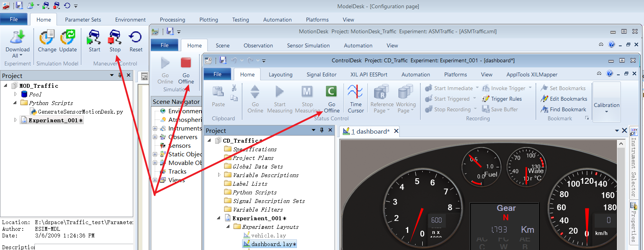Open ControlDesk XIL API EESPort tab
Viewport: 644px width, 250px height.
369,74
